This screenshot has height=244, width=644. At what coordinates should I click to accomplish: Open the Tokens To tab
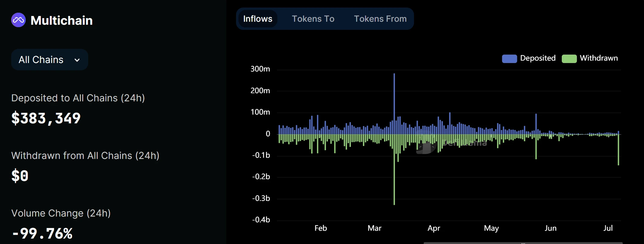pyautogui.click(x=313, y=19)
